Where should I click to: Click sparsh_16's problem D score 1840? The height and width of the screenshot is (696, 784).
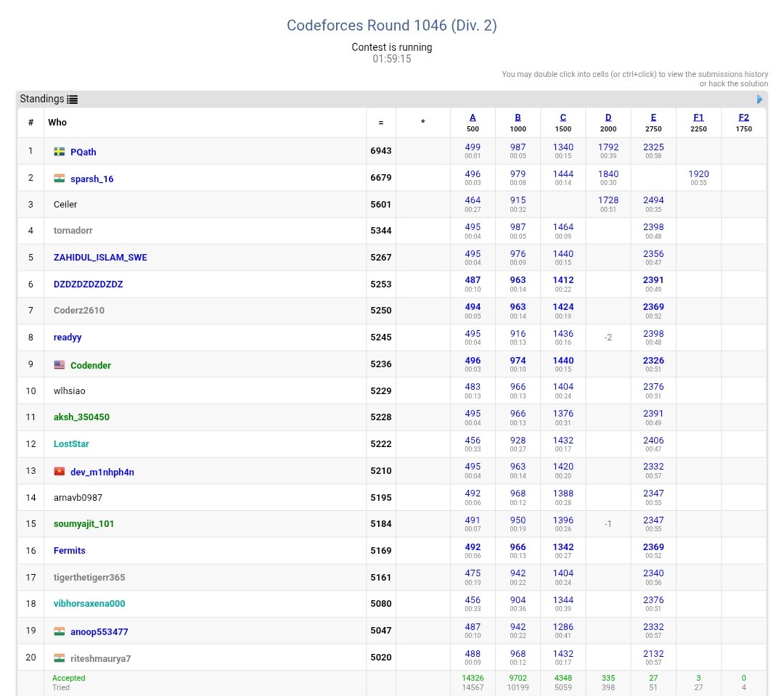[608, 174]
